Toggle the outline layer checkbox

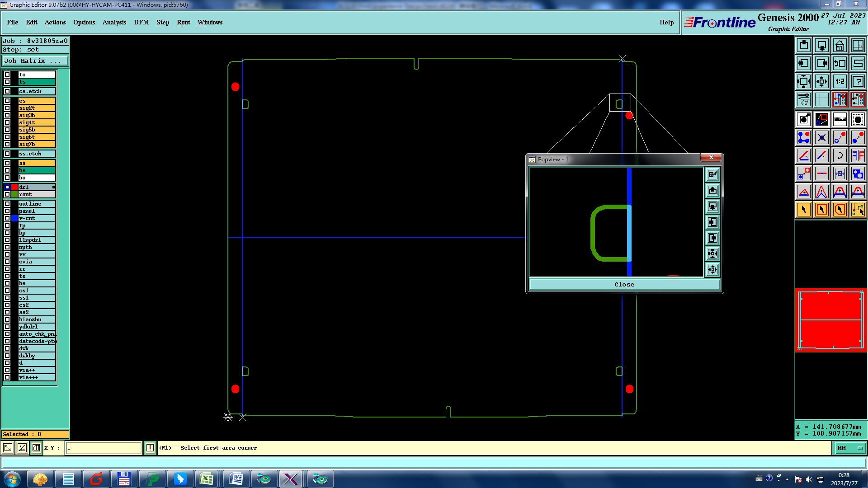(7, 204)
